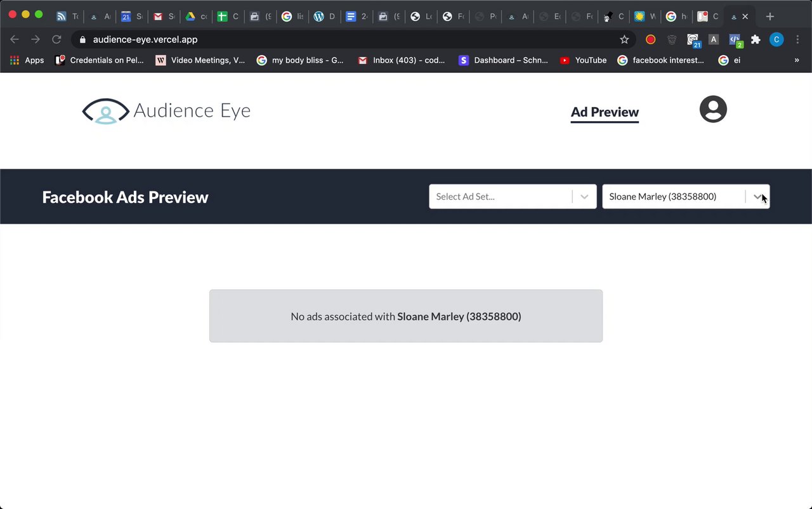Switch to the sun icon 'W' tab
Image resolution: width=812 pixels, height=509 pixels.
pyautogui.click(x=645, y=16)
